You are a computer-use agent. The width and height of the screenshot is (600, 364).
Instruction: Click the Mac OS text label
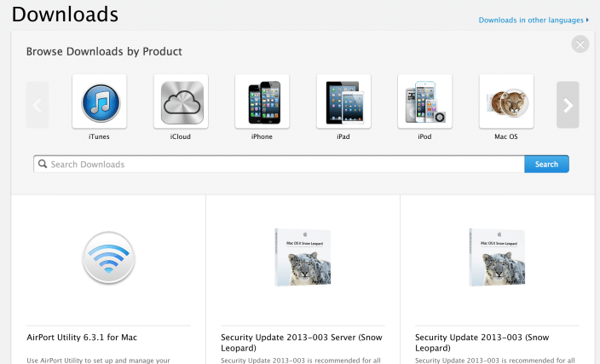pos(506,136)
